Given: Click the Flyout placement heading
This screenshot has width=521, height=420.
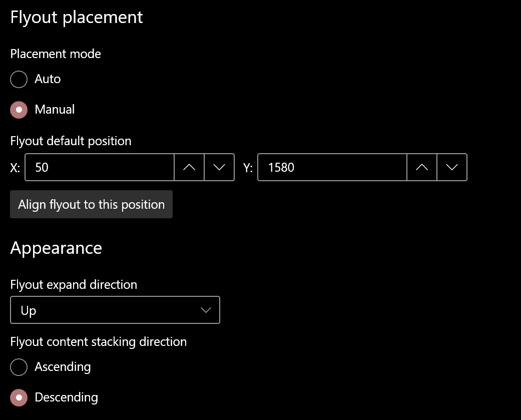Looking at the screenshot, I should tap(76, 17).
